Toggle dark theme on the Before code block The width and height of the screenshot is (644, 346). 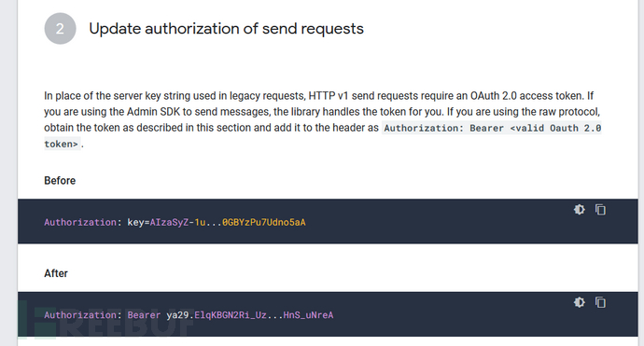(579, 210)
